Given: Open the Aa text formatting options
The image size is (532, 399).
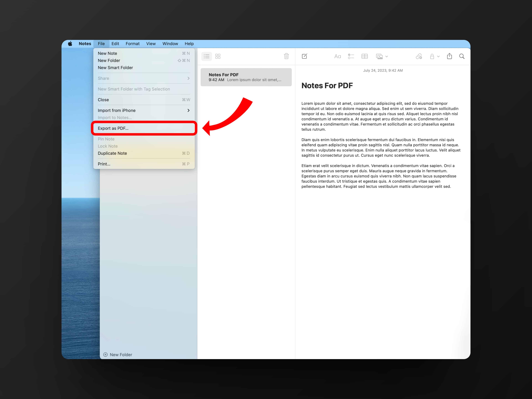Looking at the screenshot, I should point(338,56).
